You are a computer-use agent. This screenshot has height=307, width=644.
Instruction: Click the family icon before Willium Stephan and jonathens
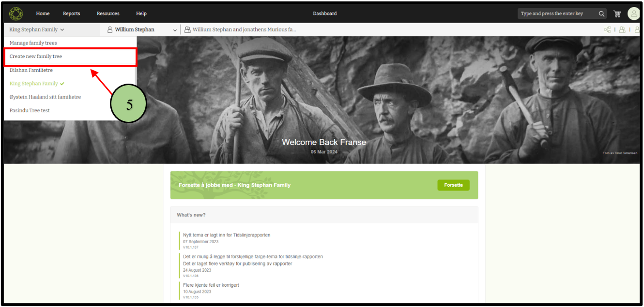[187, 29]
